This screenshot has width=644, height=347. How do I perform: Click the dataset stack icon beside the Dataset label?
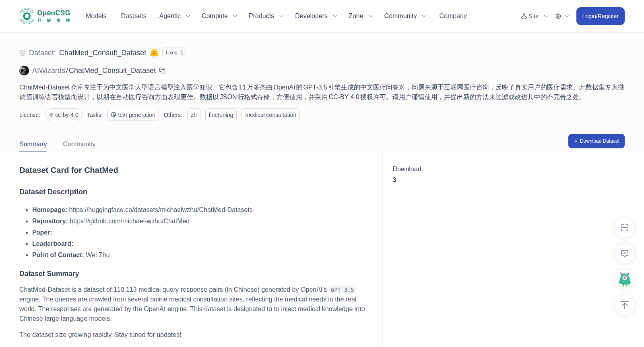pyautogui.click(x=23, y=53)
